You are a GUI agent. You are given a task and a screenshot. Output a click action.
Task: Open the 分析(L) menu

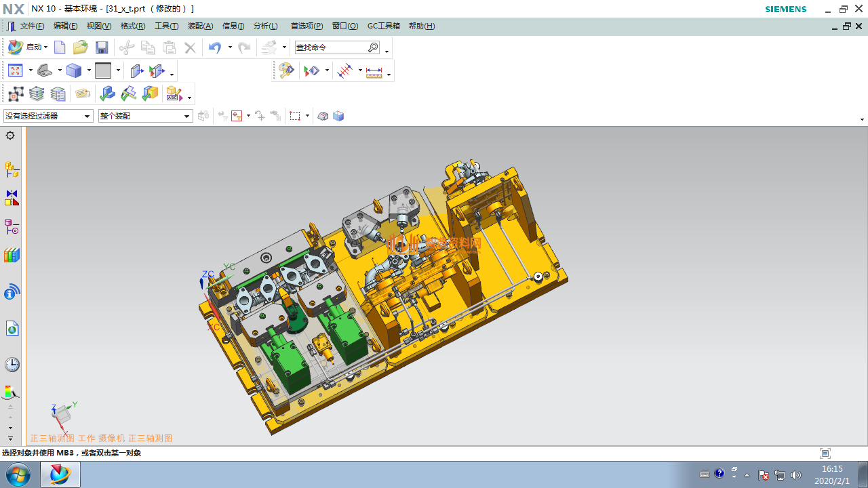point(265,26)
